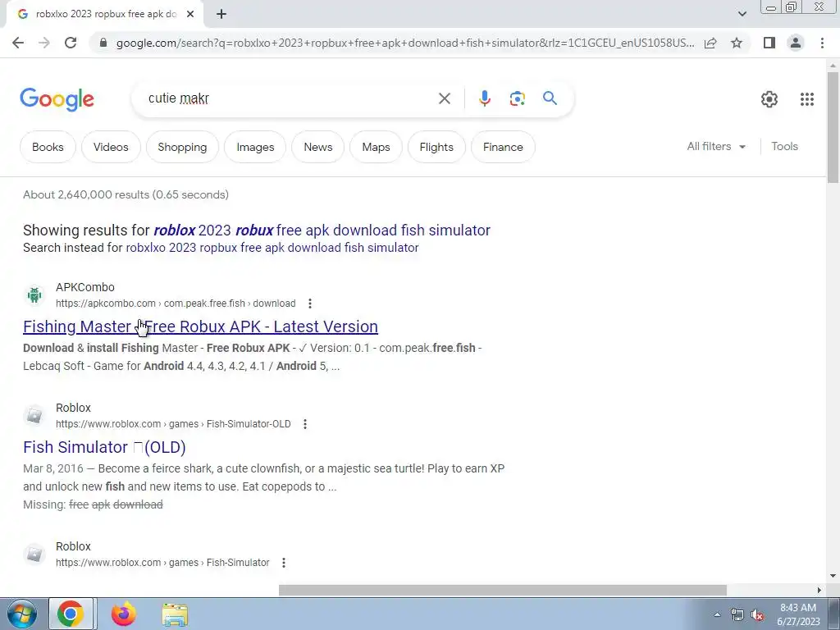
Task: Open Chrome profile avatar
Action: pos(796,43)
